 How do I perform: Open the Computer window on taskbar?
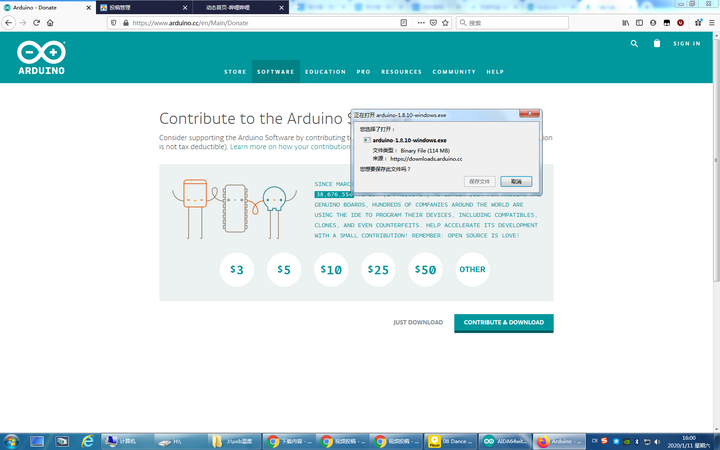coord(127,441)
